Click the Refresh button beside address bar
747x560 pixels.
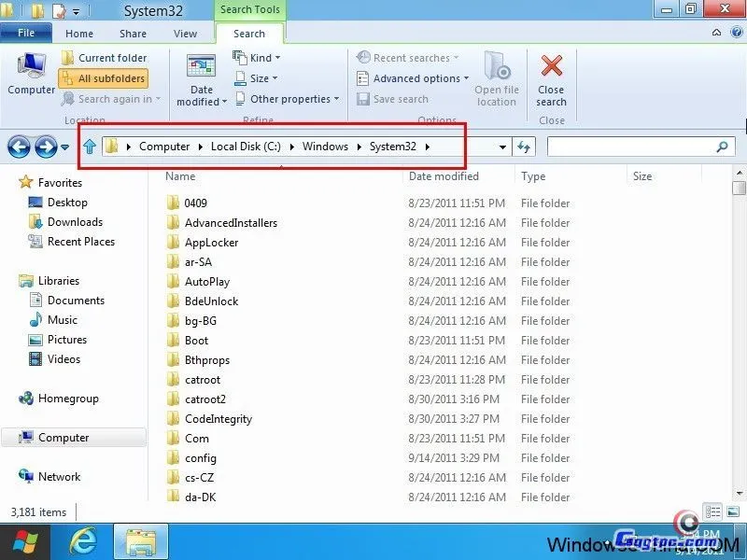click(x=524, y=147)
